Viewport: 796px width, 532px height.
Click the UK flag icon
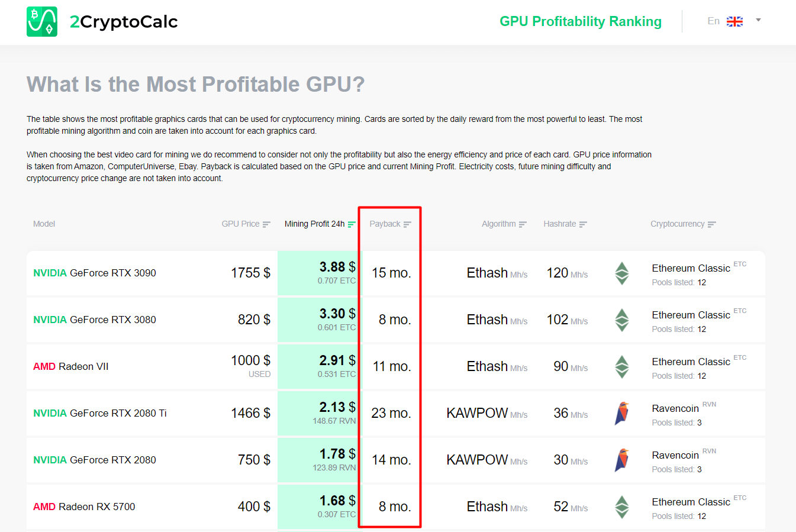click(734, 21)
